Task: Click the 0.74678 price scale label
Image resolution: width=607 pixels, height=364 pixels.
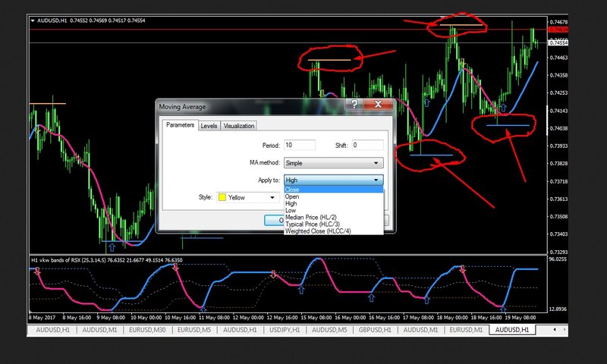Action: pyautogui.click(x=558, y=22)
